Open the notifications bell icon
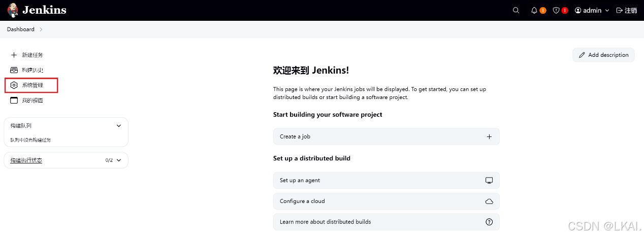The height and width of the screenshot is (237, 644). [x=534, y=10]
